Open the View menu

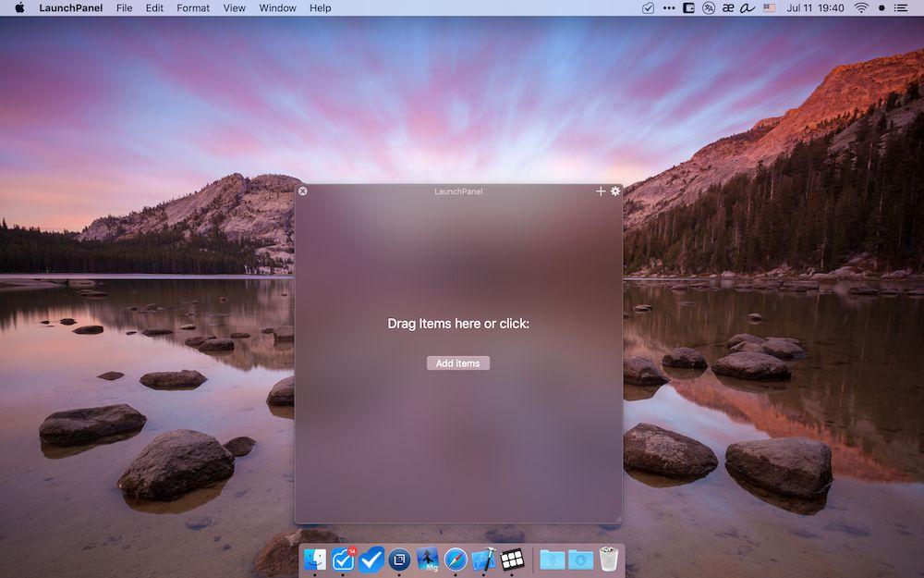point(234,8)
